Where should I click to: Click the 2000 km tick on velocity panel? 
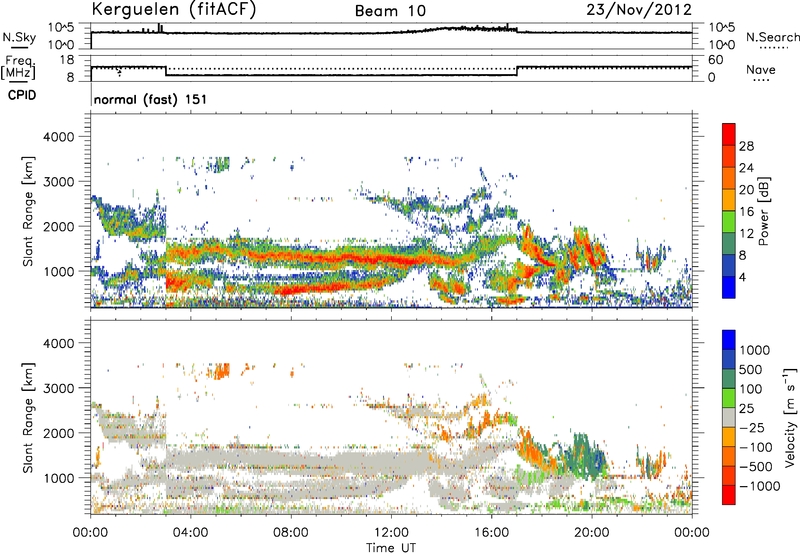(x=58, y=433)
